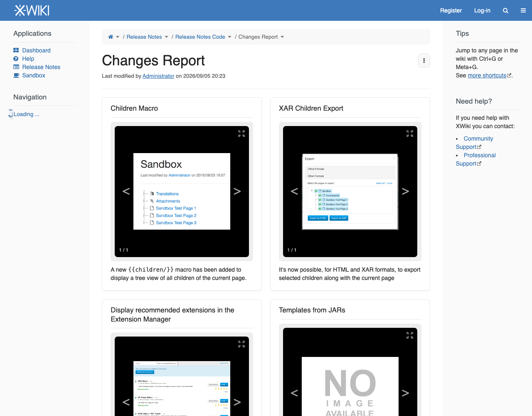Screen dimensions: 532x416
Task: Show next image in Children Macro gallery
Action: [x=237, y=191]
